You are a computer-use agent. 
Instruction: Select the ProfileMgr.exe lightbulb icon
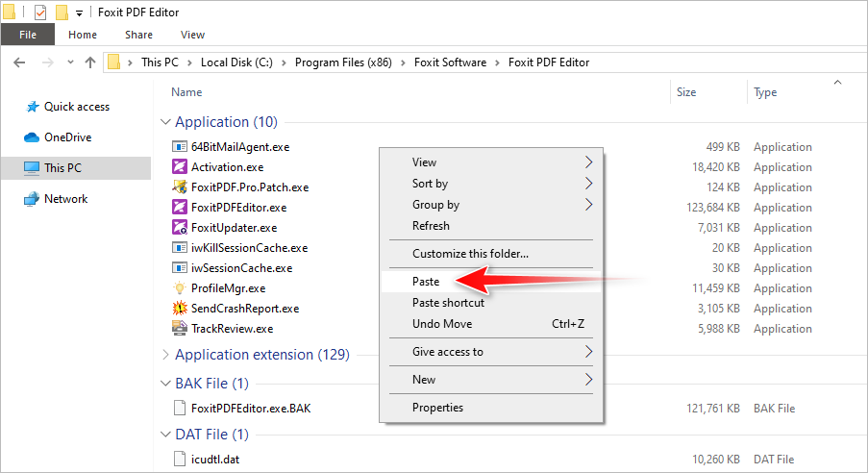[x=179, y=288]
